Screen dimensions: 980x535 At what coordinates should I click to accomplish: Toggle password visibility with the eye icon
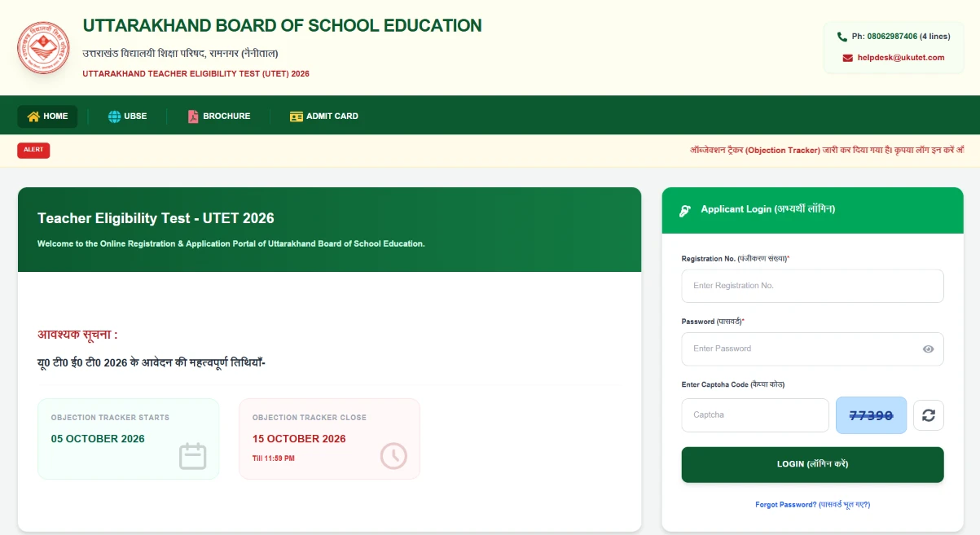pos(928,349)
